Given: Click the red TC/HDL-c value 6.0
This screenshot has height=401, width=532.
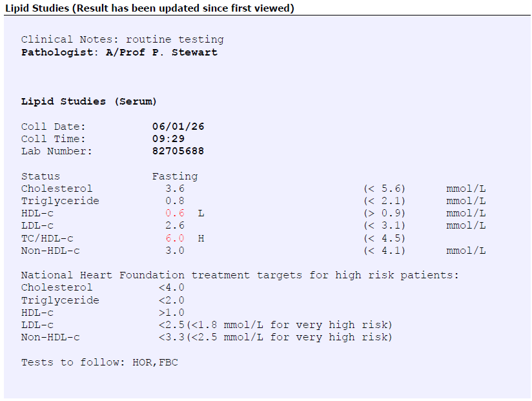Looking at the screenshot, I should click(174, 238).
